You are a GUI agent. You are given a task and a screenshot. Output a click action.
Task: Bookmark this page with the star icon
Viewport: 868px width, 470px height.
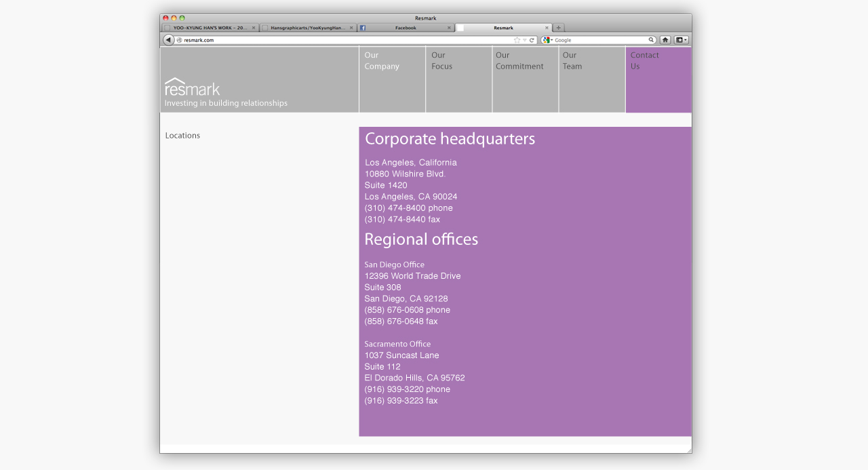[517, 40]
